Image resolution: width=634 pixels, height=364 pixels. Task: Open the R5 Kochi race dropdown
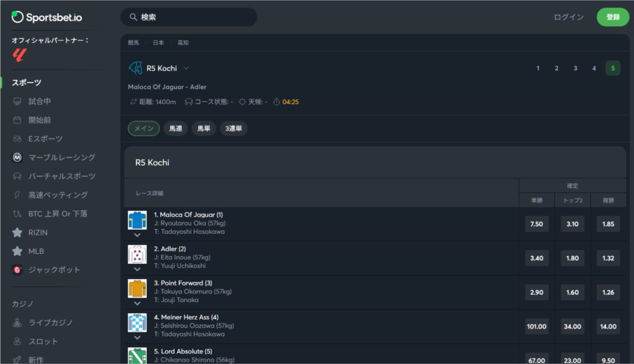[186, 68]
